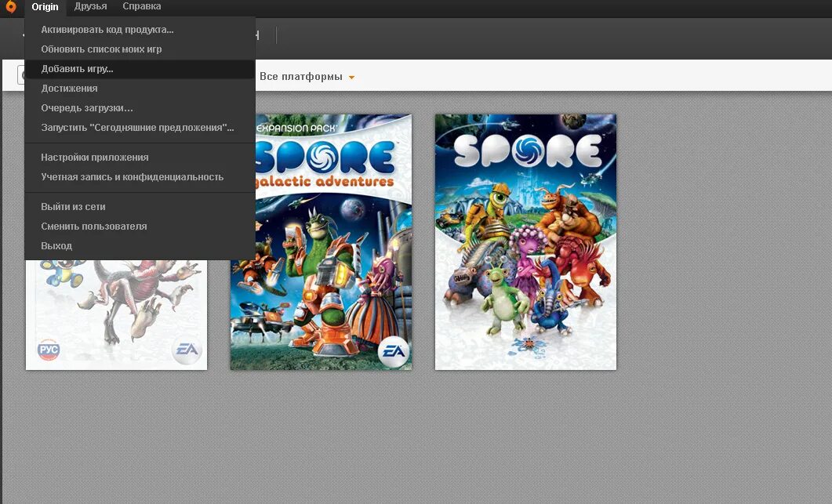The width and height of the screenshot is (832, 504).
Task: Click Выход to quit Origin
Action: [140, 246]
